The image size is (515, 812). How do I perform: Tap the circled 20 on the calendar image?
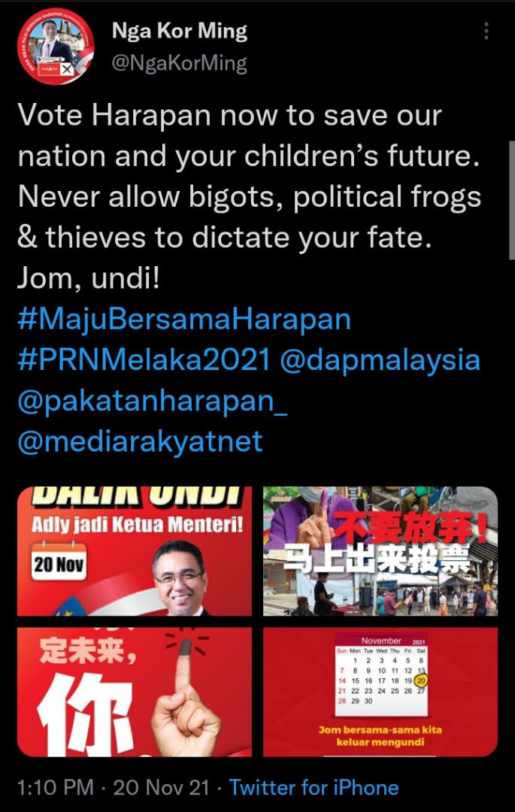[421, 680]
